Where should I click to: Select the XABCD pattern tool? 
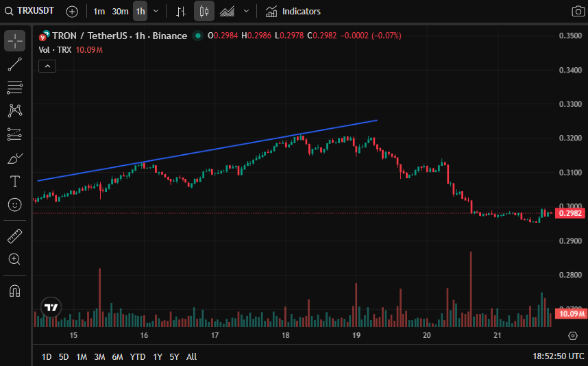(x=14, y=110)
